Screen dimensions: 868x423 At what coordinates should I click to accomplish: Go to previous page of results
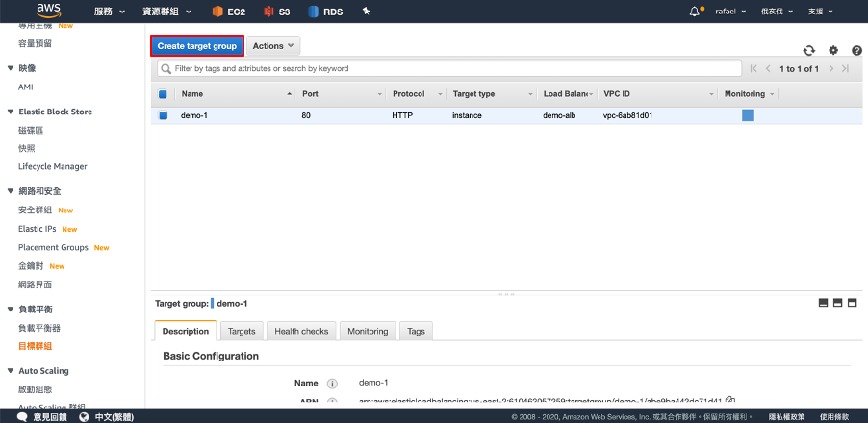[768, 68]
